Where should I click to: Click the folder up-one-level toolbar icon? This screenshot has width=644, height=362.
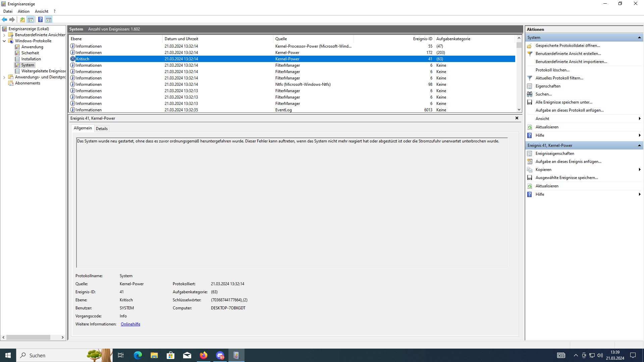click(22, 19)
